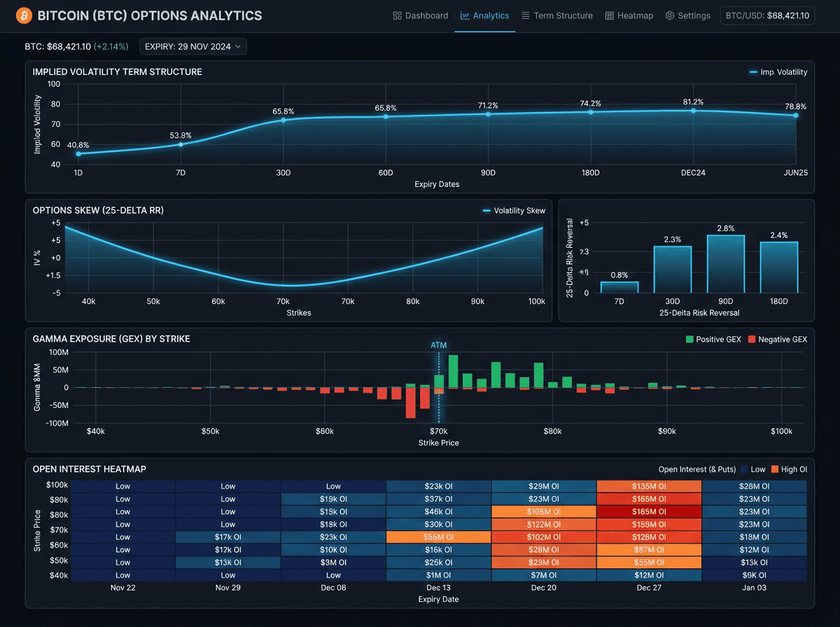
Task: Click the $30k OI heatmap cell
Action: click(x=438, y=524)
